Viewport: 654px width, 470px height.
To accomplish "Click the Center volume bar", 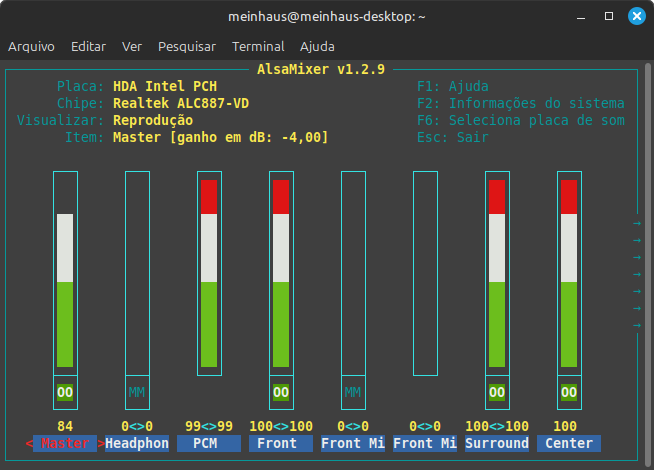I will coord(569,273).
